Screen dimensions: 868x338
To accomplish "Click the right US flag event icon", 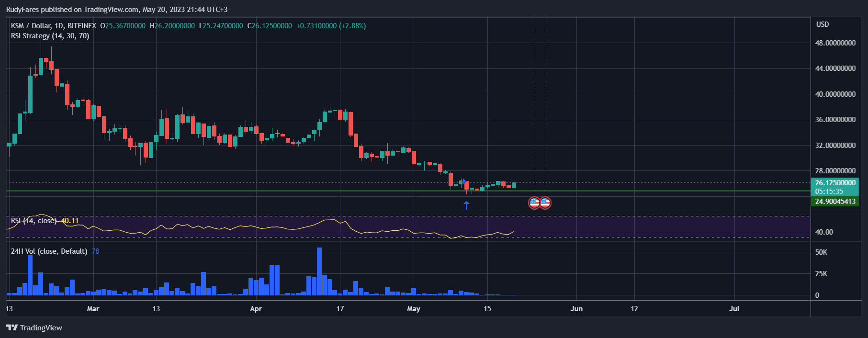I will click(x=545, y=203).
